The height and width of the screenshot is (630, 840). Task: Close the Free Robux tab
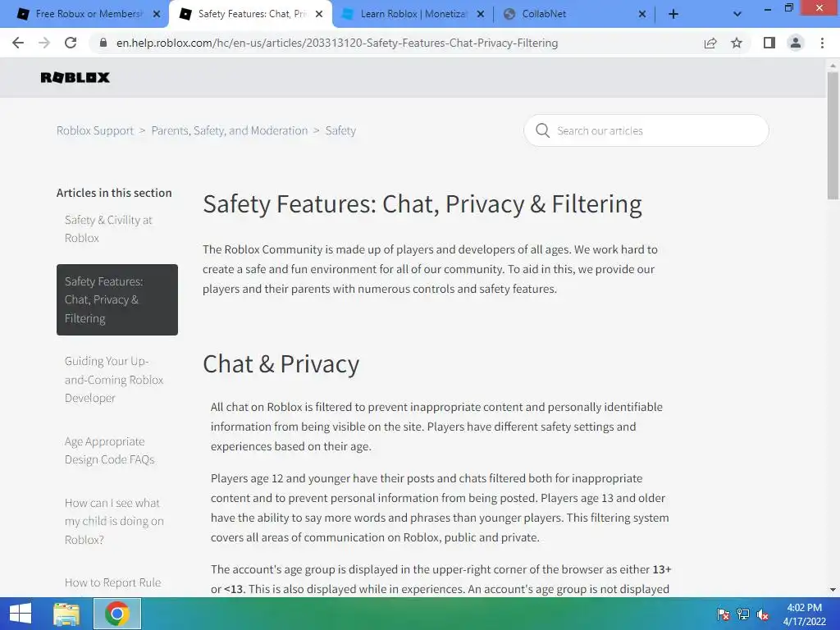pyautogui.click(x=157, y=15)
